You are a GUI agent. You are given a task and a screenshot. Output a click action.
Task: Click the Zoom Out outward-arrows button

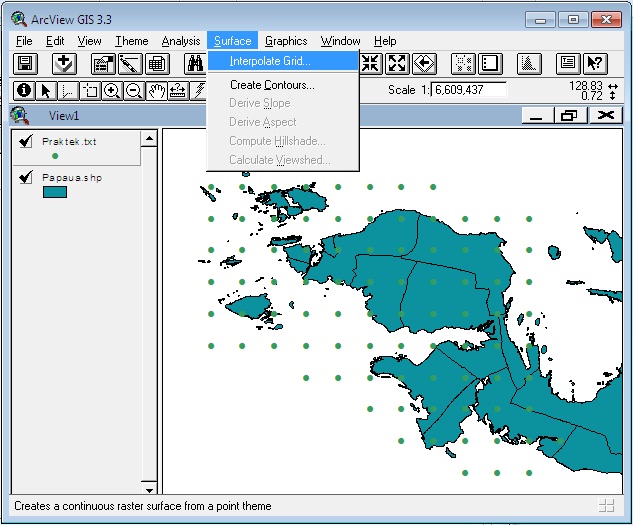tap(397, 63)
